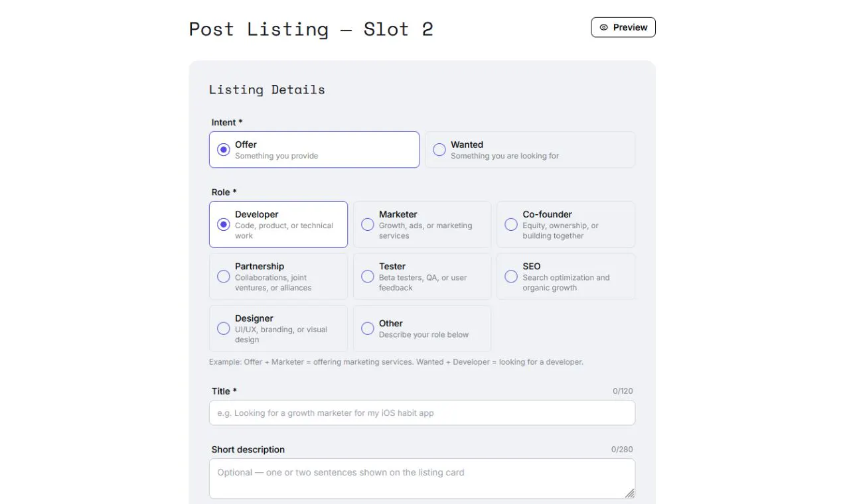Choose the Other role option
Image resolution: width=843 pixels, height=504 pixels.
(422, 328)
